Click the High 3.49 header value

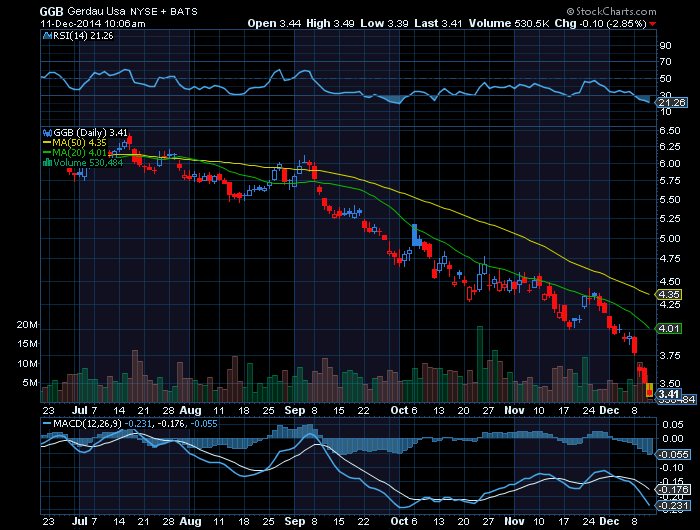tap(330, 24)
